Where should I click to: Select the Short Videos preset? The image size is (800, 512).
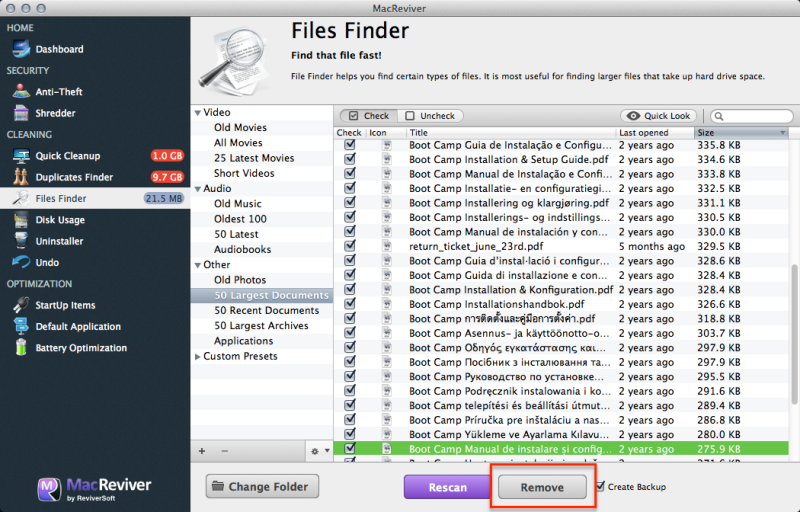[x=244, y=173]
